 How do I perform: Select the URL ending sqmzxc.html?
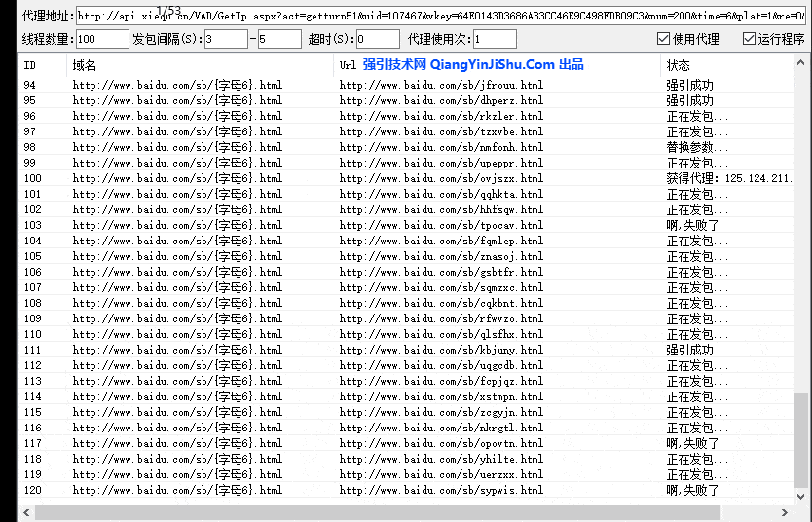point(441,287)
